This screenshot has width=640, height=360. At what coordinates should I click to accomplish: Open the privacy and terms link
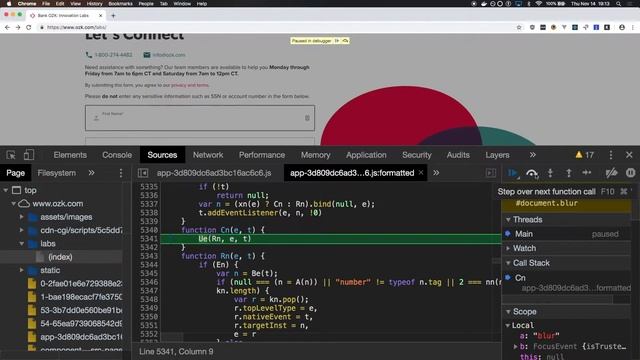pos(190,85)
